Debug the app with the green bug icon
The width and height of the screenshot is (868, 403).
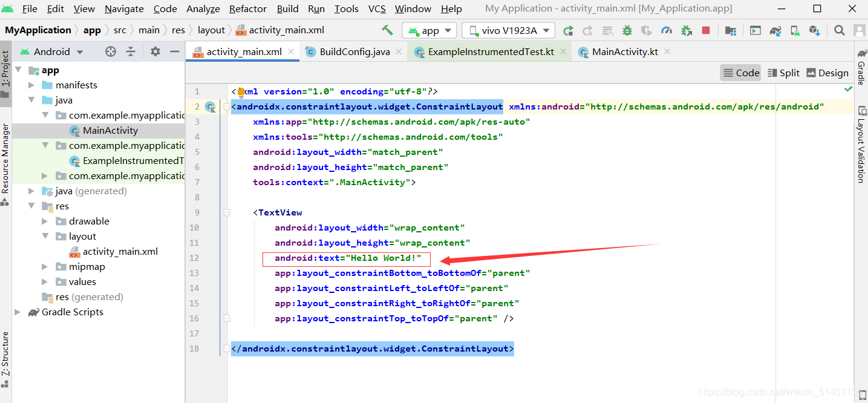coord(627,30)
